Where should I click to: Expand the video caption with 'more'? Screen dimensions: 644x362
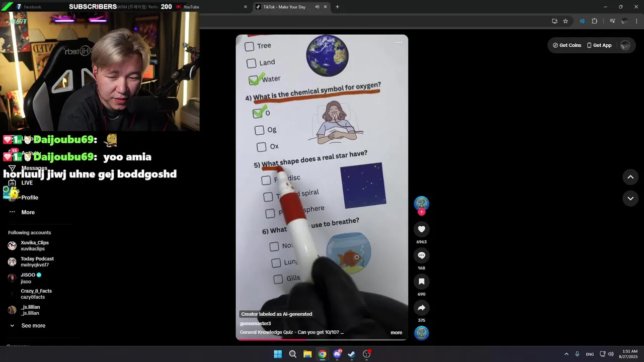(x=396, y=332)
